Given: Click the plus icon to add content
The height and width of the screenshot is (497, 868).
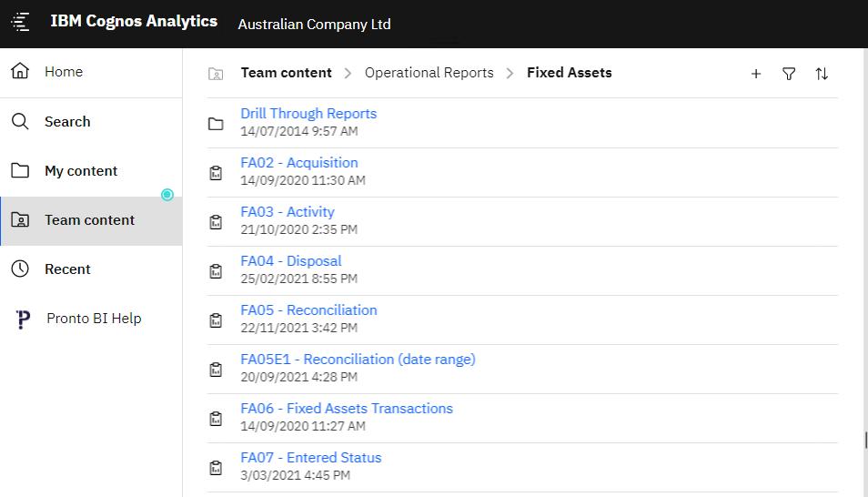Looking at the screenshot, I should tap(756, 74).
